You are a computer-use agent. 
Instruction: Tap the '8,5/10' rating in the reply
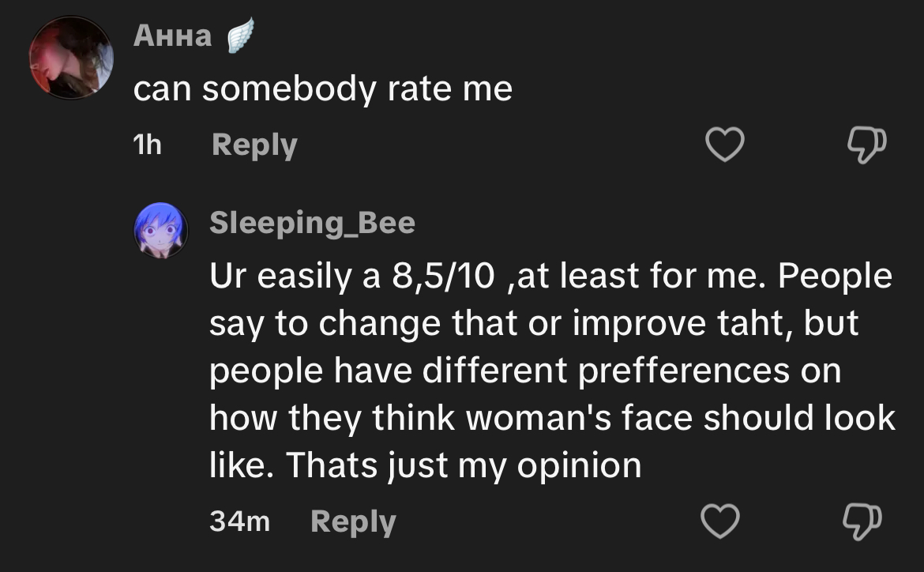(x=443, y=276)
